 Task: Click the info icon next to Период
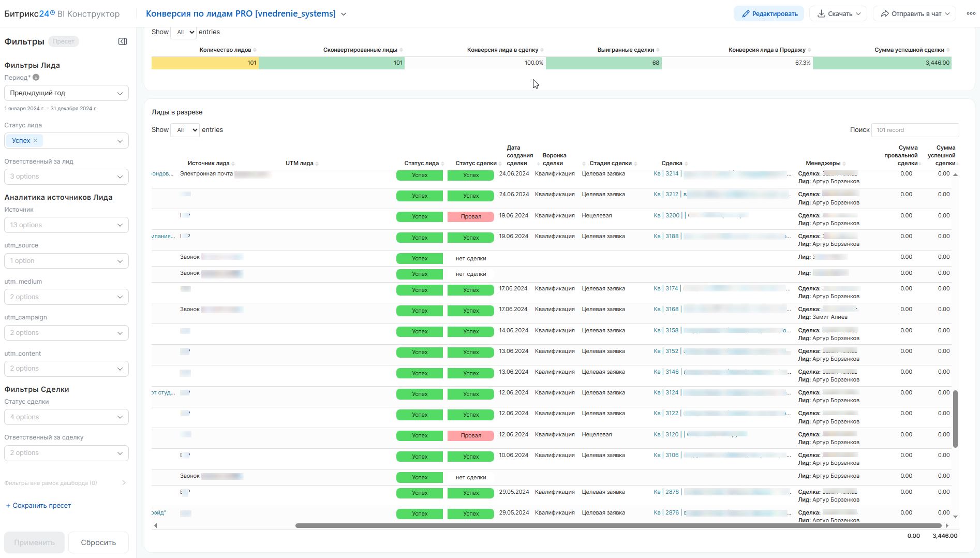click(x=36, y=77)
